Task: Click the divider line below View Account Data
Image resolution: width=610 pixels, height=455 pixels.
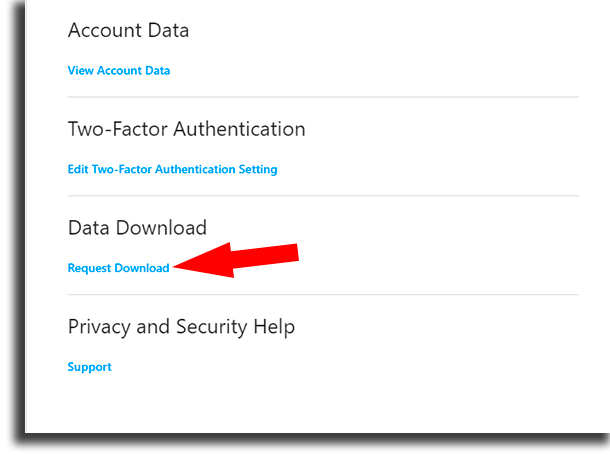Action: 323,97
